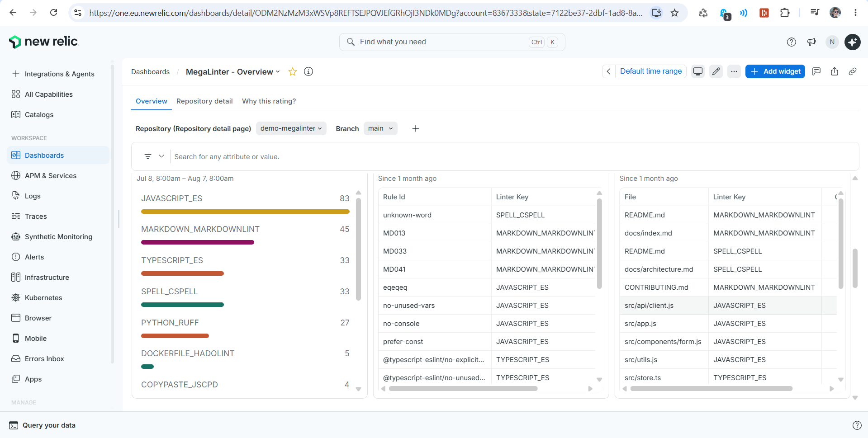This screenshot has width=868, height=438.
Task: Switch to the Repository detail tab
Action: pos(204,101)
